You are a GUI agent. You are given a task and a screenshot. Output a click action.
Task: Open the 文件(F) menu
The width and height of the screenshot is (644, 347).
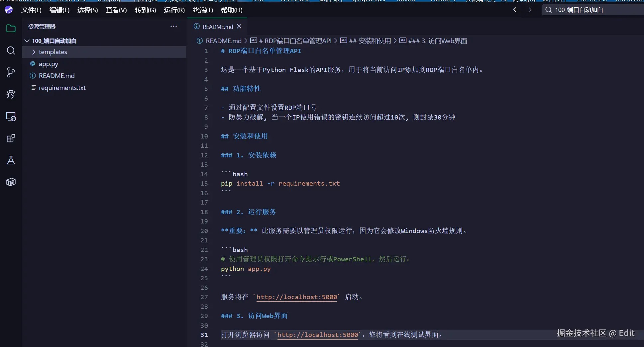[x=31, y=10]
